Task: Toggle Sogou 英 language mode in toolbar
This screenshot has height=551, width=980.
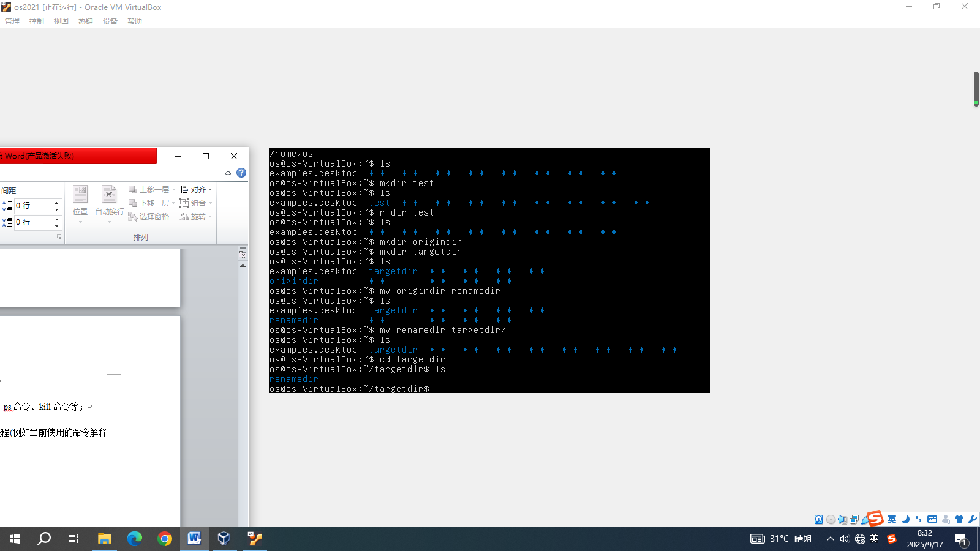Action: tap(892, 519)
